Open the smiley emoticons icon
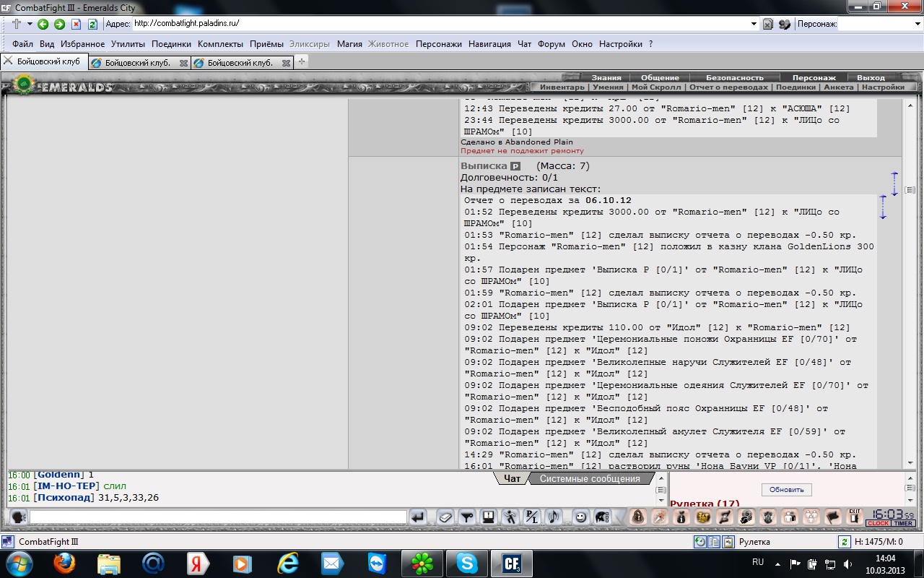 pyautogui.click(x=580, y=517)
